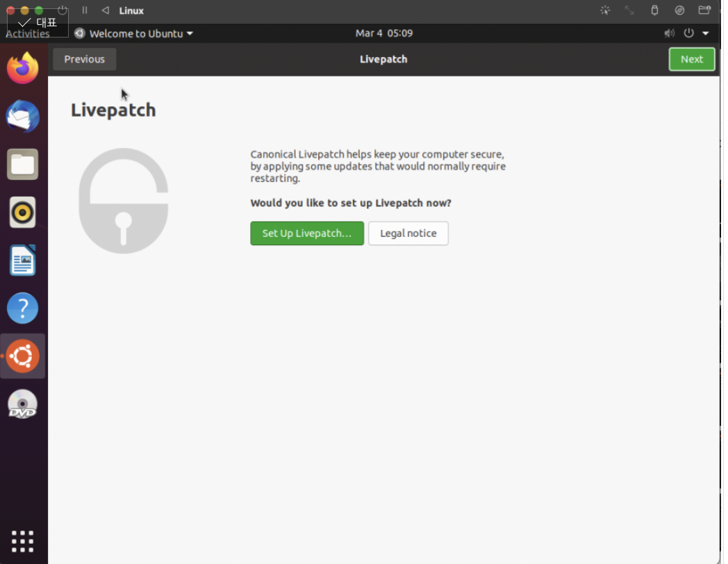Open the Welcome to Ubuntu app menu

pos(133,33)
